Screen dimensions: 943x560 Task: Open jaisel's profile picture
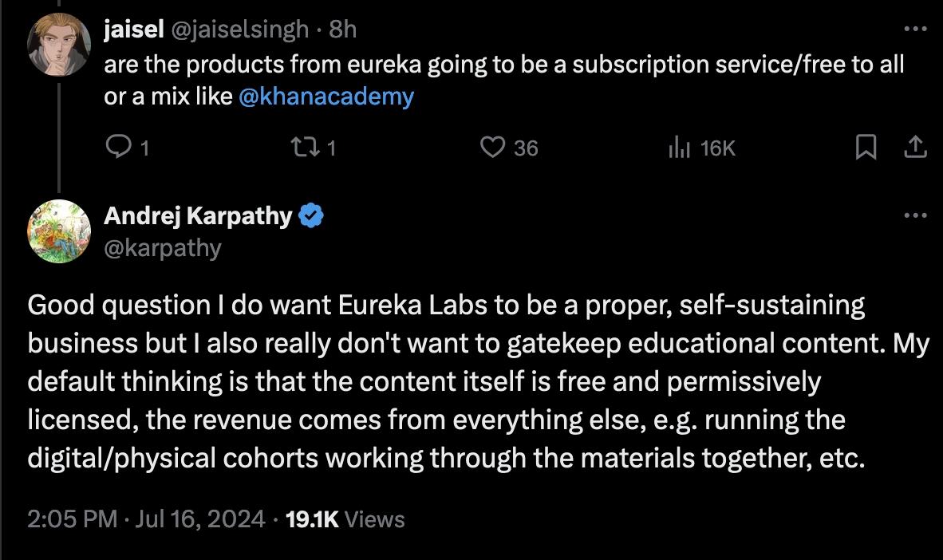[59, 45]
